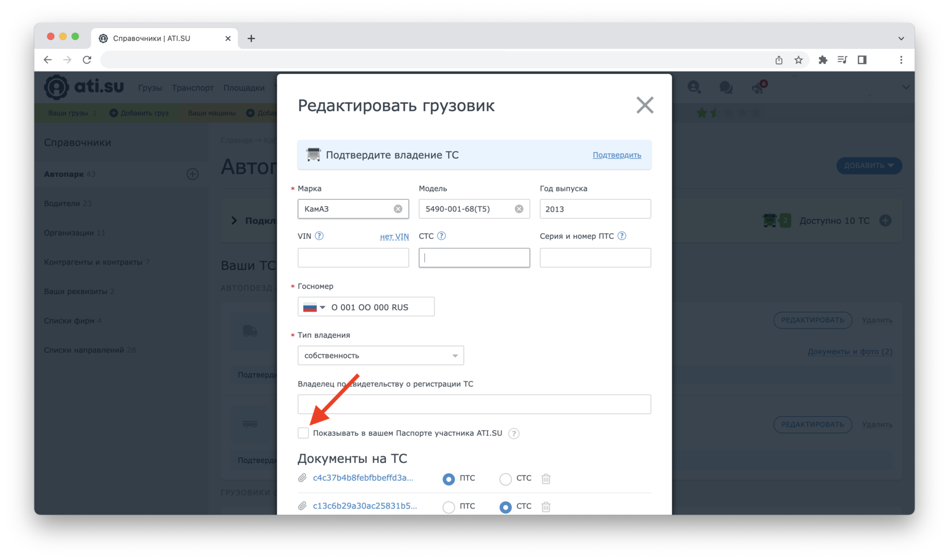The height and width of the screenshot is (560, 949).
Task: Click paperclip icon of c13c6b29a document
Action: click(302, 506)
